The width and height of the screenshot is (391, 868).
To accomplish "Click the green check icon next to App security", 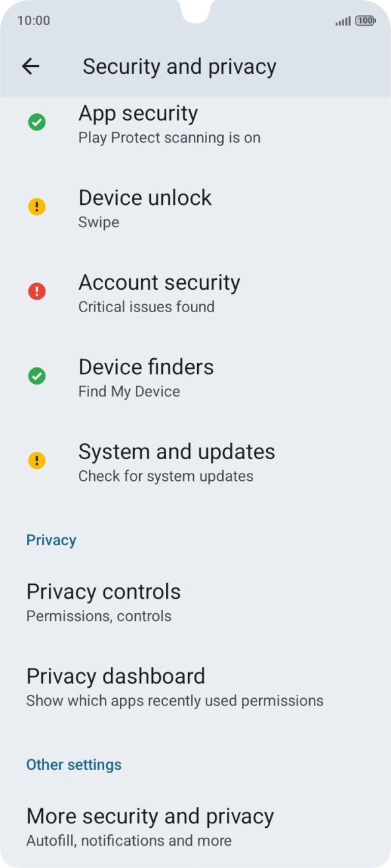I will coord(37,122).
